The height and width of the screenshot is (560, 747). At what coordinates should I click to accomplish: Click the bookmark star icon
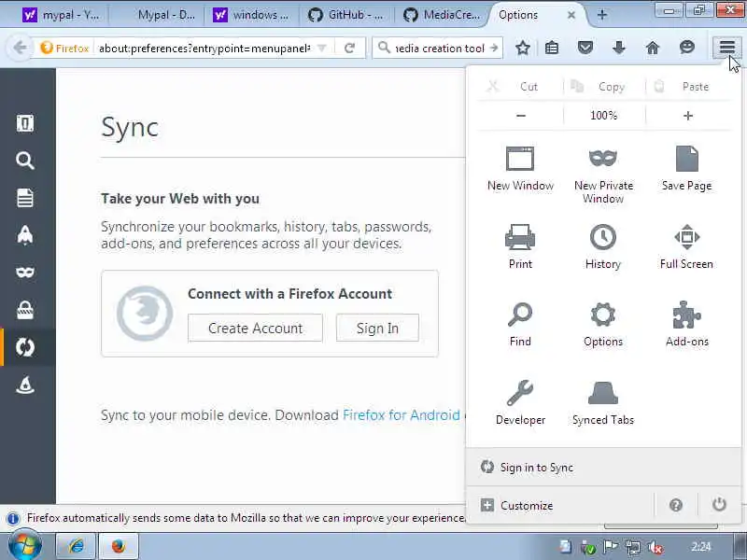[523, 48]
